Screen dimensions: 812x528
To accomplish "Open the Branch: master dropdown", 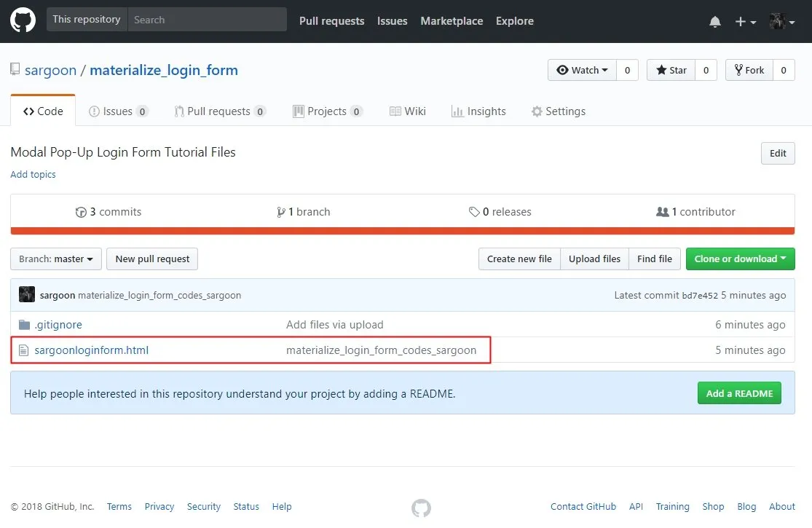I will [x=56, y=259].
